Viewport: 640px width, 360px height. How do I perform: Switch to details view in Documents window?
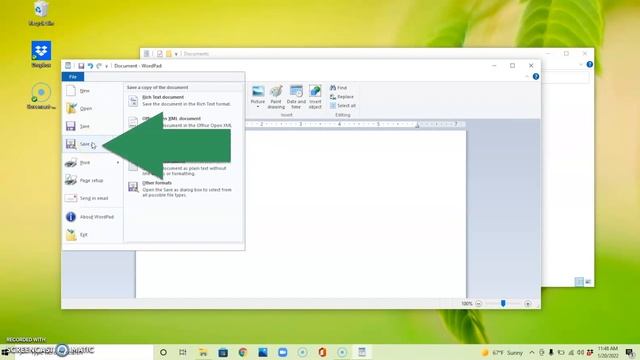click(x=579, y=282)
